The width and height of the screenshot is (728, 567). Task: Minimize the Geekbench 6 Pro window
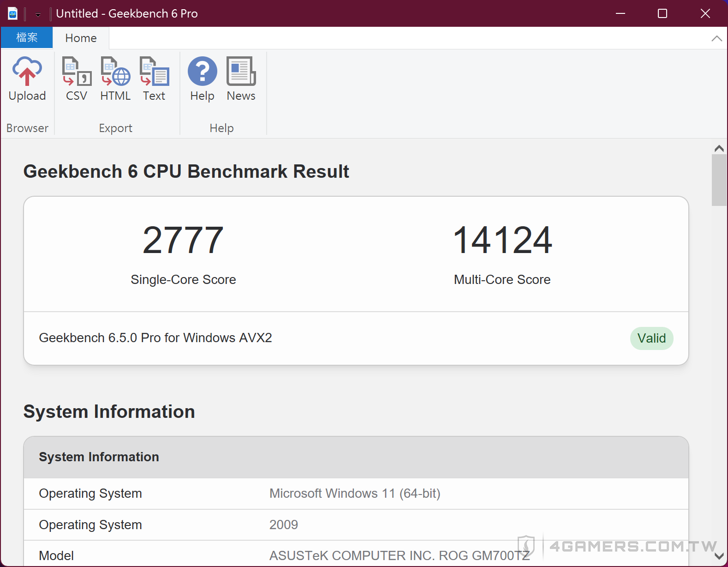[x=621, y=13]
